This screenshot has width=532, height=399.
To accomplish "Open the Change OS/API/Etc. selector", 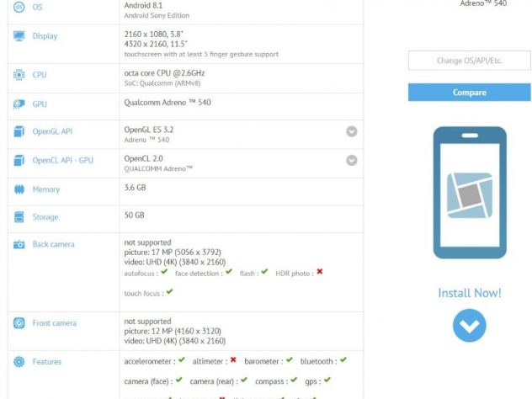I will point(469,61).
